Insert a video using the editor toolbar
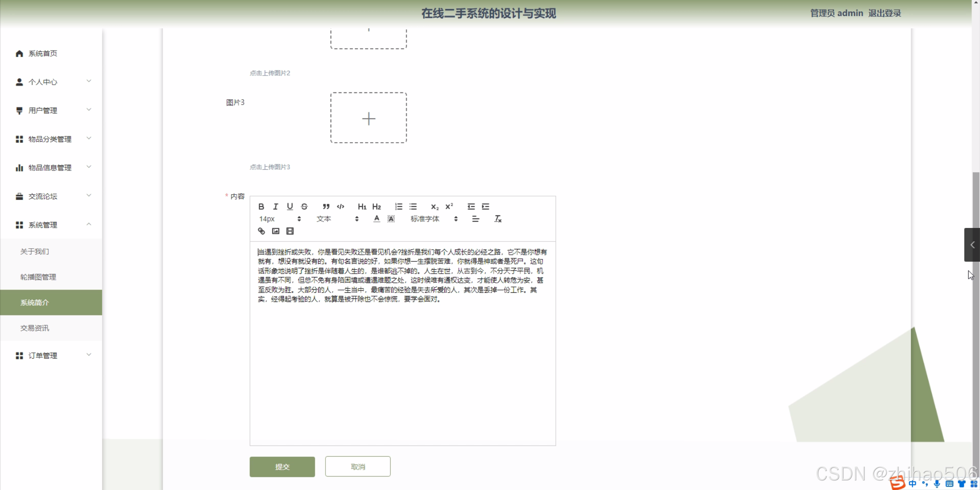 tap(290, 231)
